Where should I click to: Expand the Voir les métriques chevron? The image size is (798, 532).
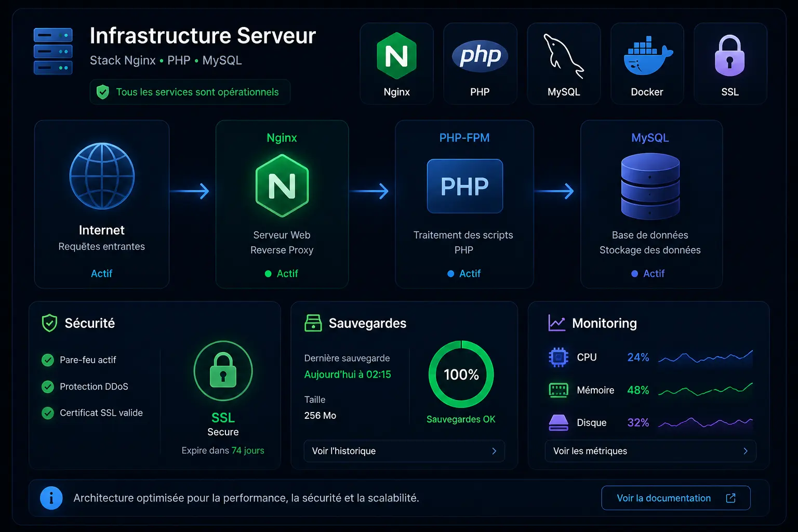pyautogui.click(x=746, y=451)
